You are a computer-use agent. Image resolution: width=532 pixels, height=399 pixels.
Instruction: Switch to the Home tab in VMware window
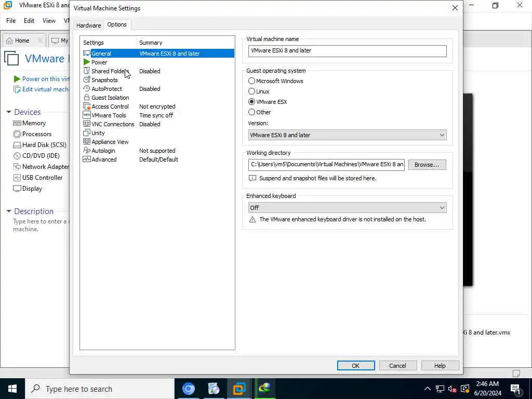pos(22,41)
